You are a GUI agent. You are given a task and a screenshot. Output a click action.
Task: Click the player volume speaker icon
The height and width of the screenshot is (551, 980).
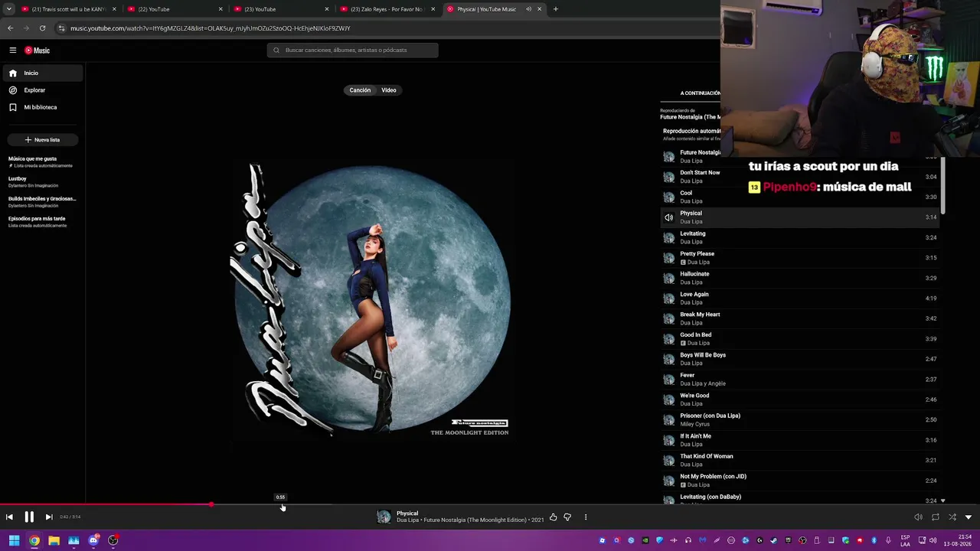pyautogui.click(x=919, y=517)
